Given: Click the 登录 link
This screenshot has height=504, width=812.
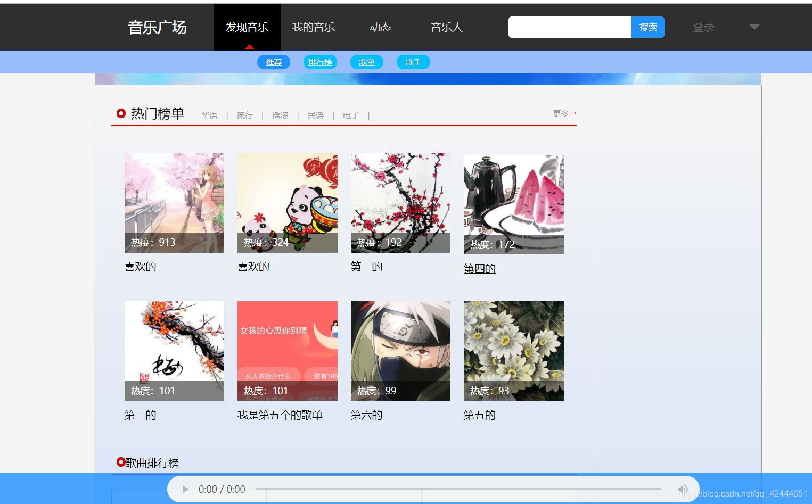Looking at the screenshot, I should pyautogui.click(x=703, y=27).
